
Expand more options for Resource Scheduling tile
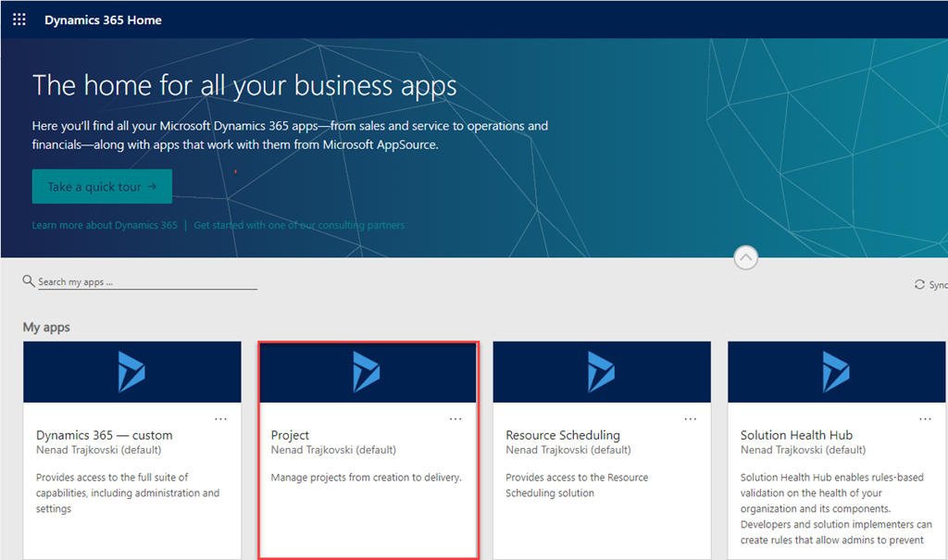click(x=691, y=418)
